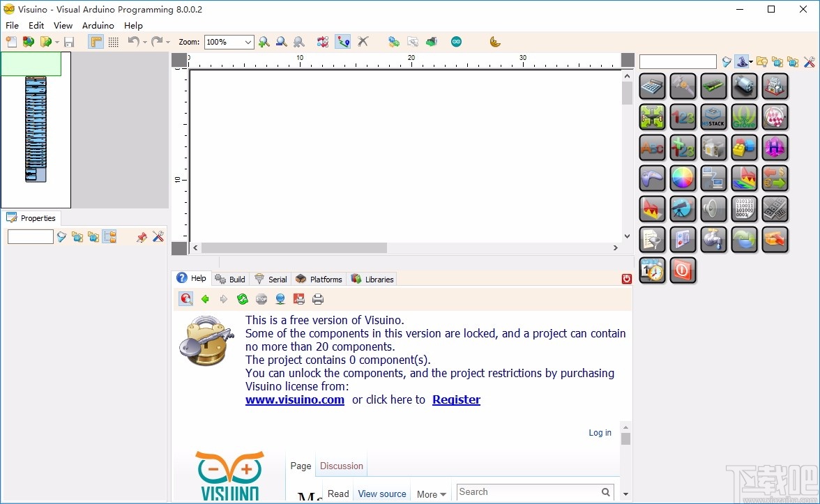Refresh the current help page
The image size is (820, 504).
[243, 298]
